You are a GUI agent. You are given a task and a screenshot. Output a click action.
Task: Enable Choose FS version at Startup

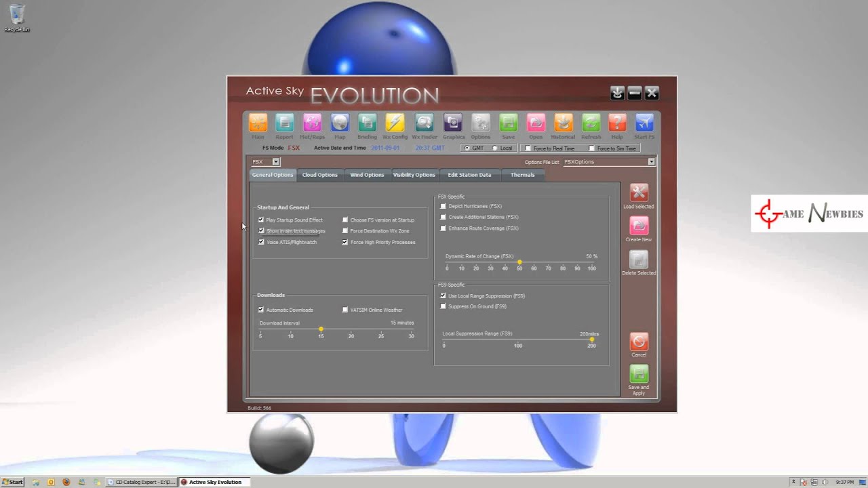click(x=345, y=220)
